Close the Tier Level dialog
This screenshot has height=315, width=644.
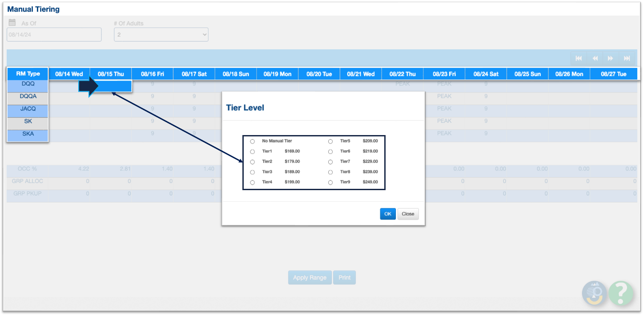tap(408, 214)
